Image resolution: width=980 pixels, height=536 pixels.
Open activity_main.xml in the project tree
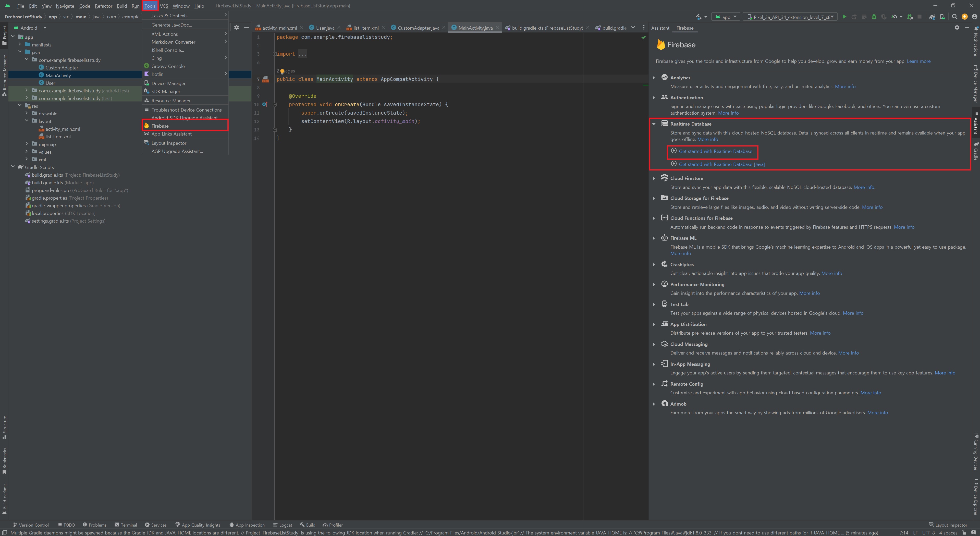coord(63,129)
